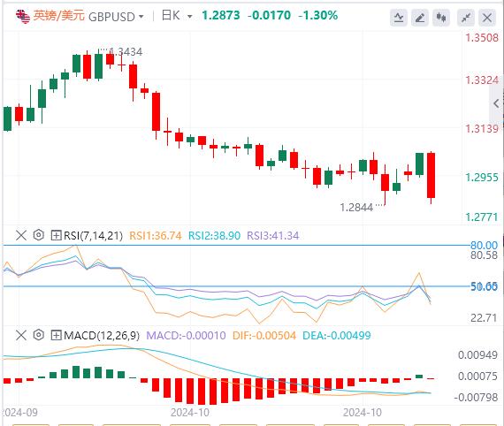Click the 80.00 RSI level line label
The image size is (504, 426).
click(x=484, y=245)
